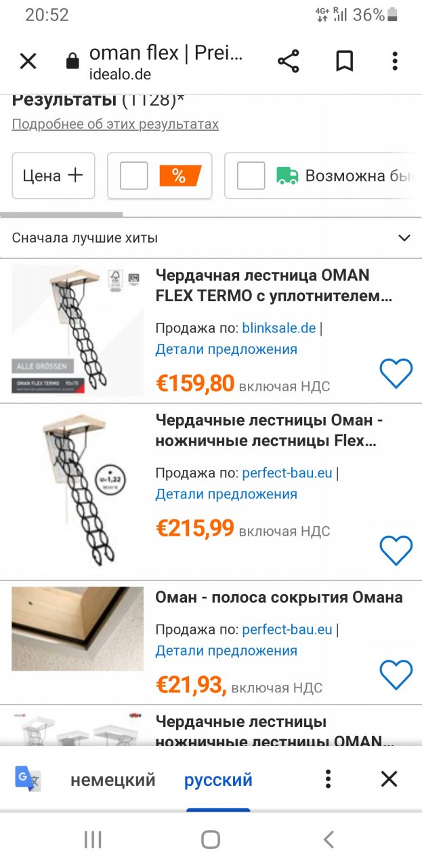Enable the percent discount filter checkbox

133,176
